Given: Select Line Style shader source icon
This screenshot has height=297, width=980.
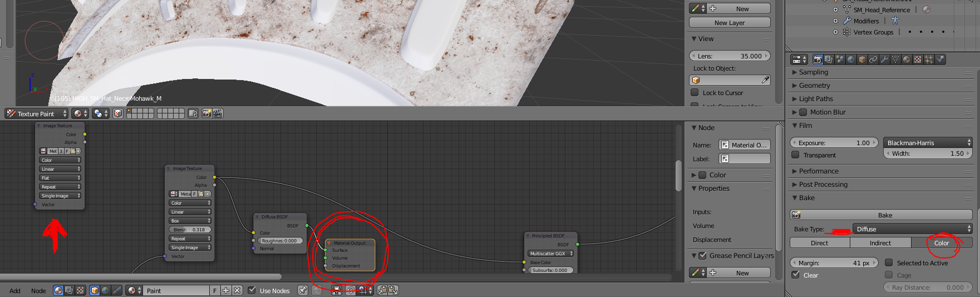Looking at the screenshot, I should [116, 290].
